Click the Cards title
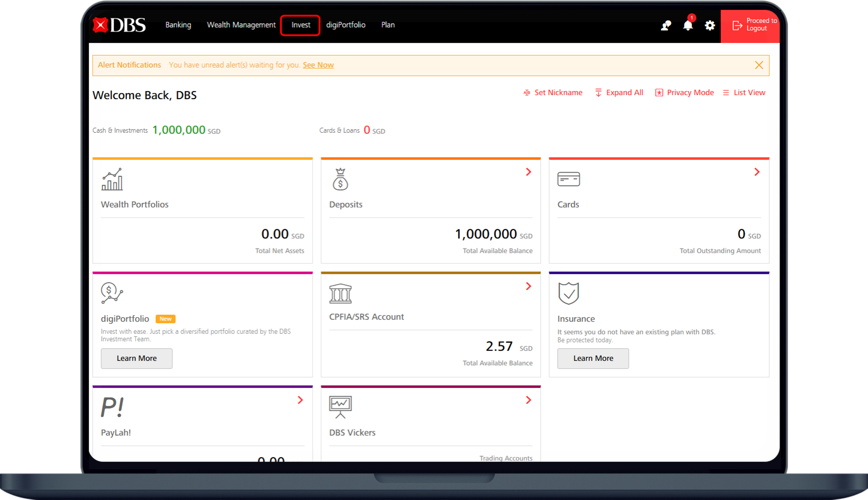868x500 pixels. (568, 204)
